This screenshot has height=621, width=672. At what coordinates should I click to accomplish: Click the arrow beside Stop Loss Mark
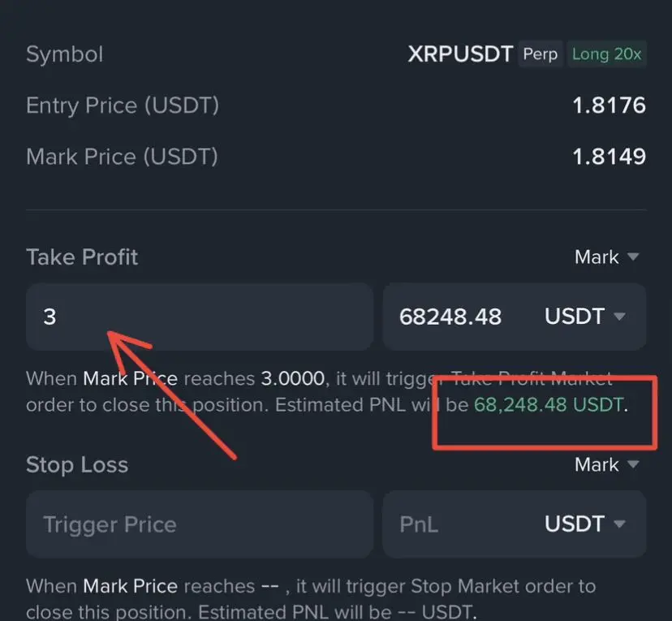633,464
